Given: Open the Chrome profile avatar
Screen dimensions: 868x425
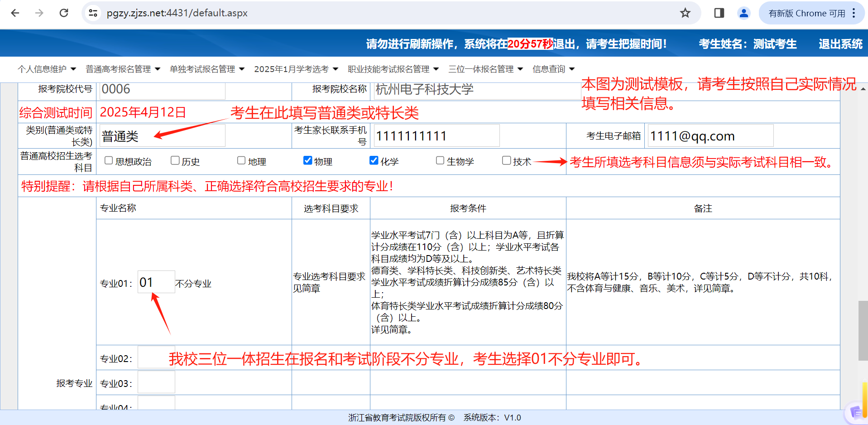Looking at the screenshot, I should click(x=743, y=13).
